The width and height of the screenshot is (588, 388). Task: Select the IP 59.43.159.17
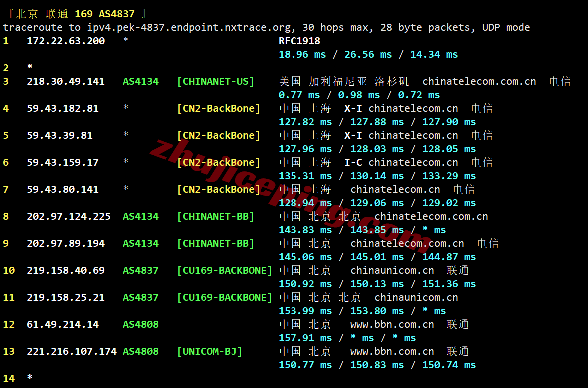click(63, 163)
